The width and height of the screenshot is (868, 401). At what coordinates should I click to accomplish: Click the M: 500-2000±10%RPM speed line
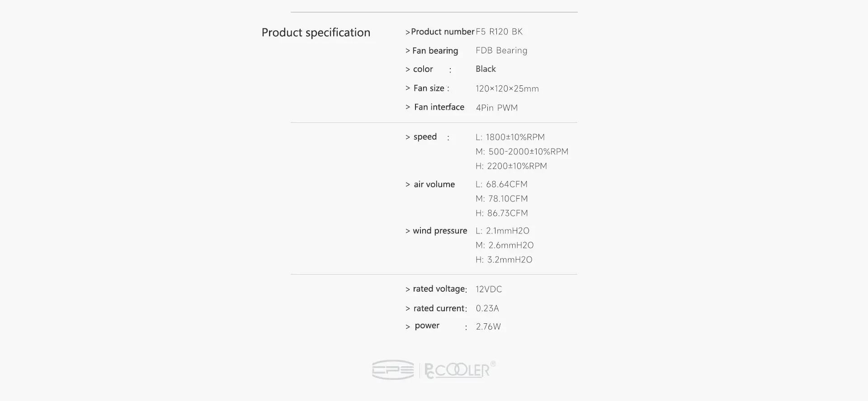[x=522, y=152]
